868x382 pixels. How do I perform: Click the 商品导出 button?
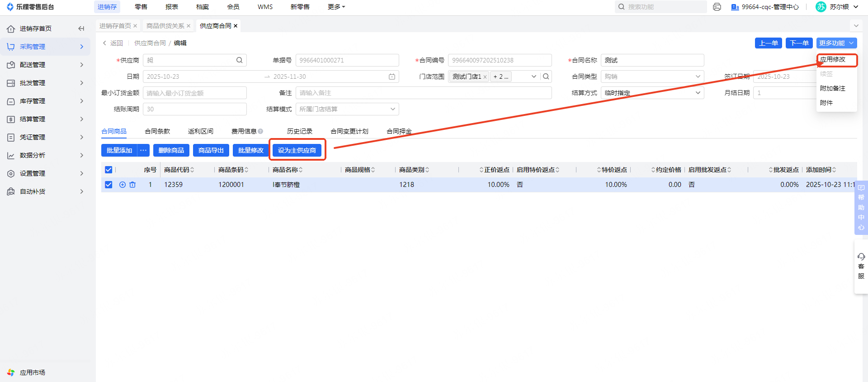click(211, 150)
